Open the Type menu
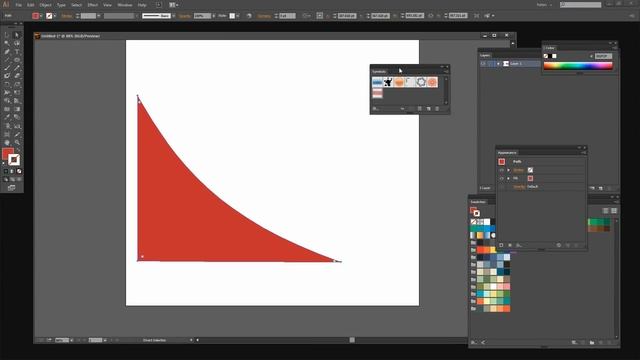Screen dimensions: 640x360 click(61, 5)
